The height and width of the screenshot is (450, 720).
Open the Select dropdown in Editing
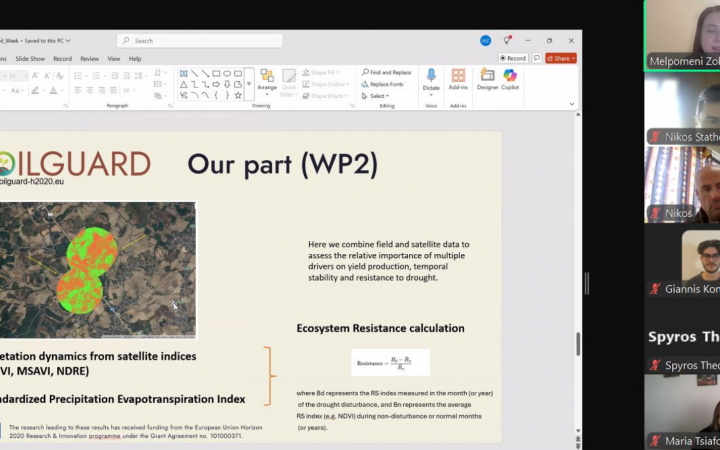coord(376,96)
